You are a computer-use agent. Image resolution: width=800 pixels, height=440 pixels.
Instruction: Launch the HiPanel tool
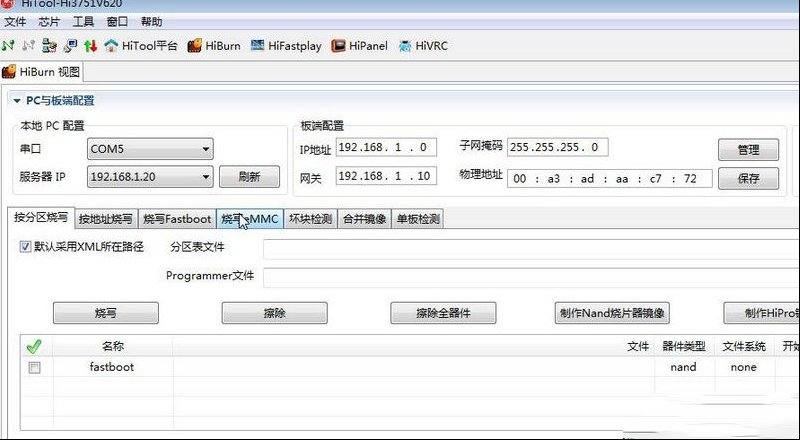(x=359, y=46)
